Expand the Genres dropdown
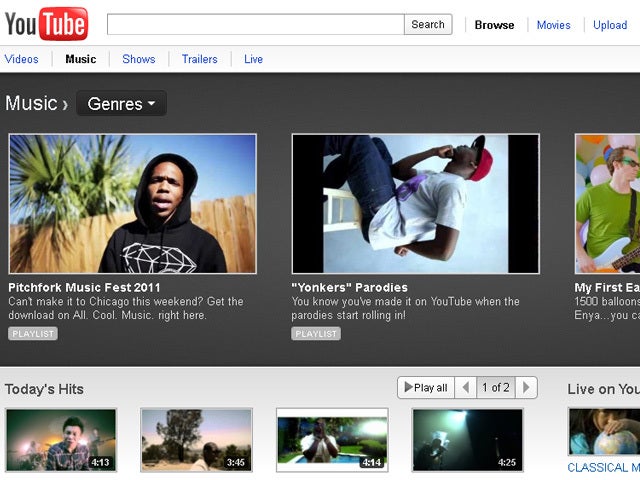640x480 pixels. tap(121, 104)
